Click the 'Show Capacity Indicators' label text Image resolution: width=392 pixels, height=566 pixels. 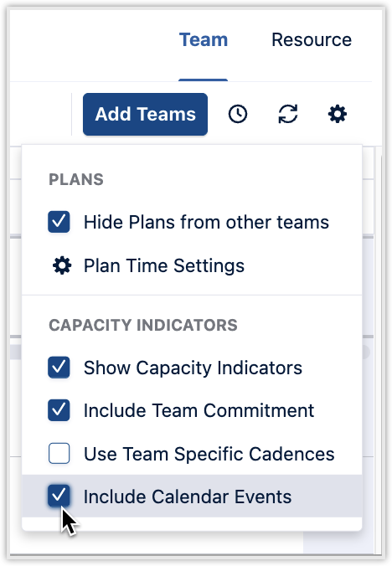click(193, 368)
